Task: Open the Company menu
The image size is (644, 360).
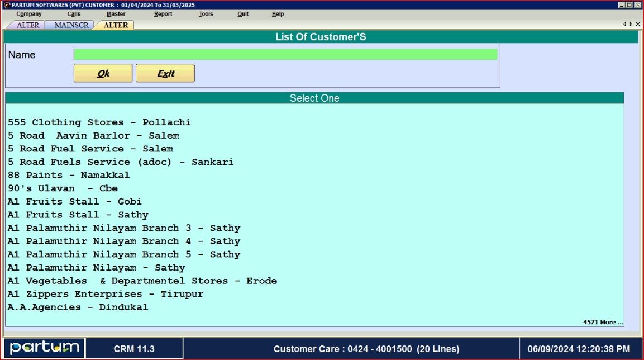Action: point(28,14)
